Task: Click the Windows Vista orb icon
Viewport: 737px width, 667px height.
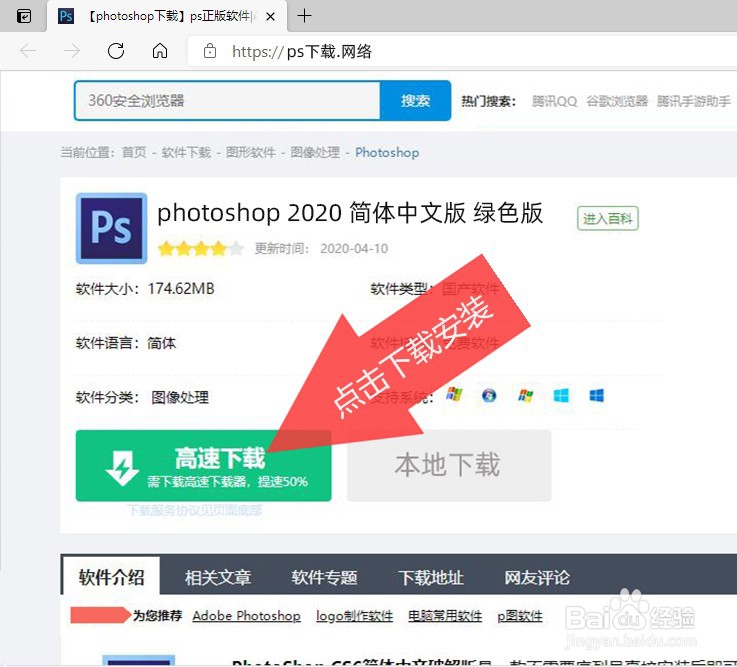Action: pyautogui.click(x=489, y=395)
